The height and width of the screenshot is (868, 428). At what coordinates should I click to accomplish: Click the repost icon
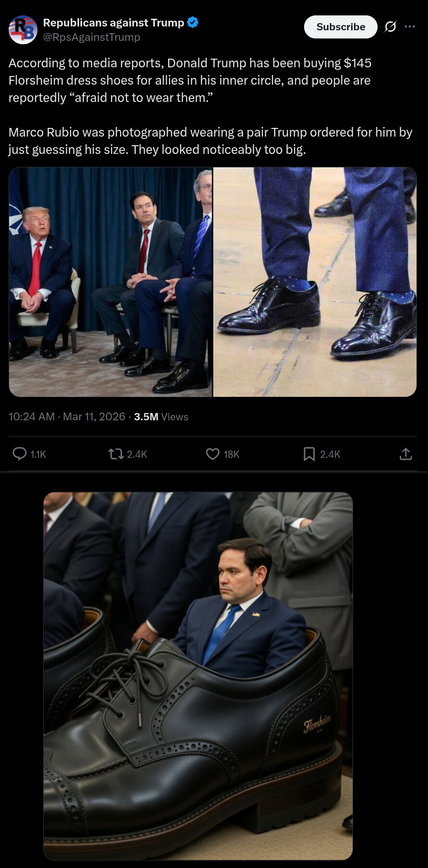[x=116, y=453]
